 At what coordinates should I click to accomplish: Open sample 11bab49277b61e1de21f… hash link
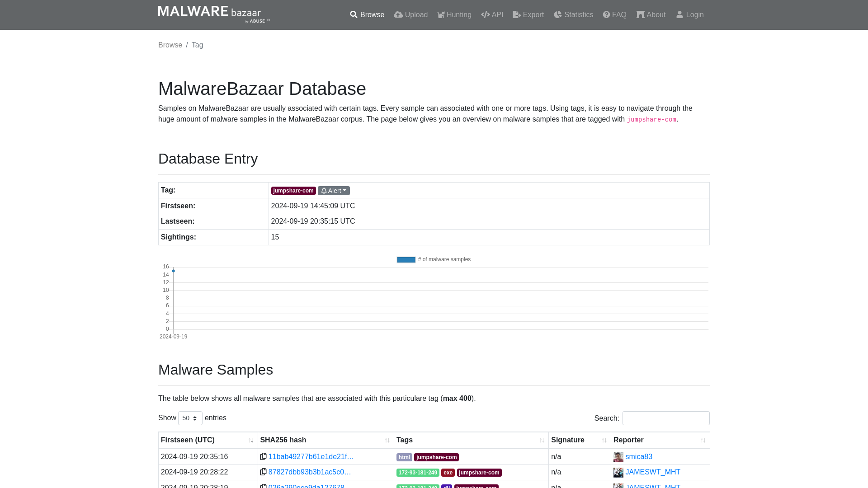pos(311,457)
